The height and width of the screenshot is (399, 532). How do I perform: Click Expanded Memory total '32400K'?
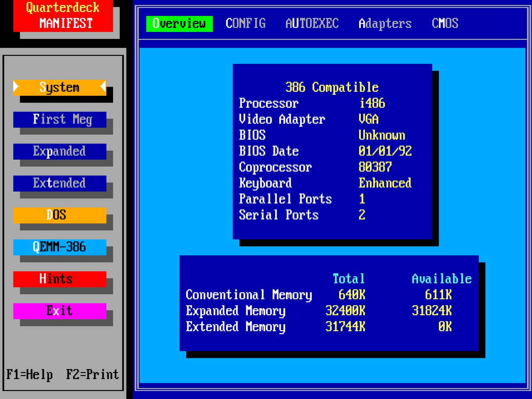[x=345, y=311]
